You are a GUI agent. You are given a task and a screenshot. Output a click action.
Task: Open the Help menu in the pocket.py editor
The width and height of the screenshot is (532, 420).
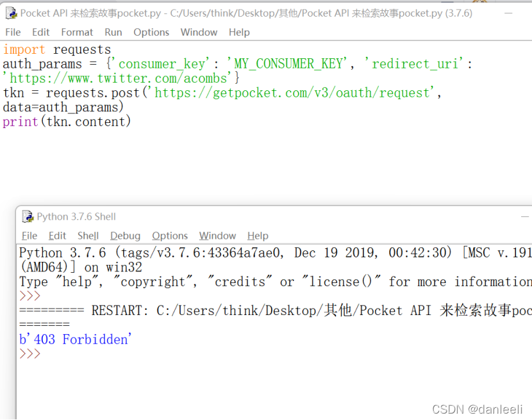239,32
